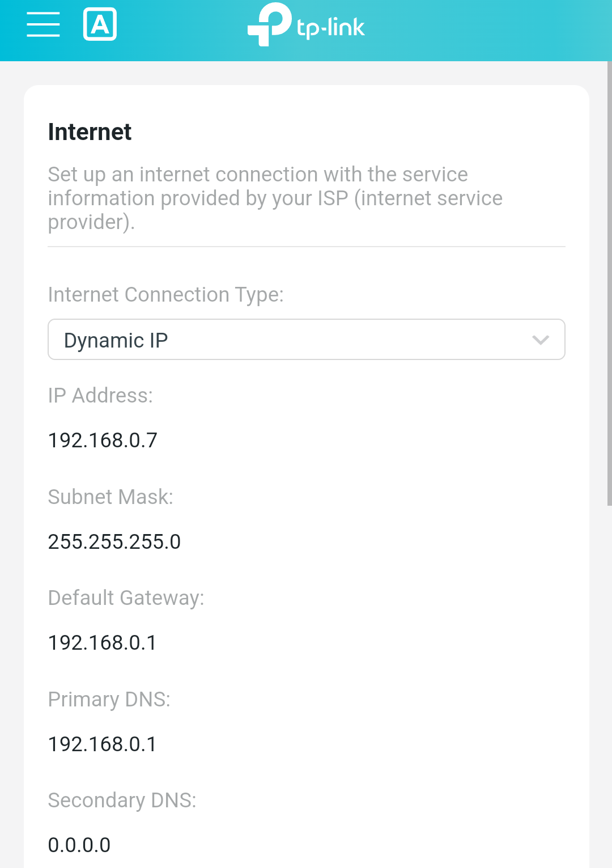Select the value under Default Gateway
612x868 pixels.
[103, 643]
